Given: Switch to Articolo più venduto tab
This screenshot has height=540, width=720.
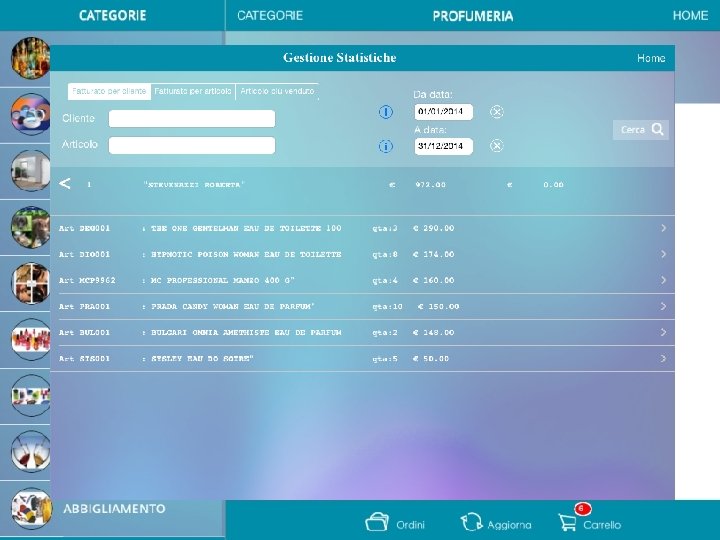Looking at the screenshot, I should tap(277, 91).
